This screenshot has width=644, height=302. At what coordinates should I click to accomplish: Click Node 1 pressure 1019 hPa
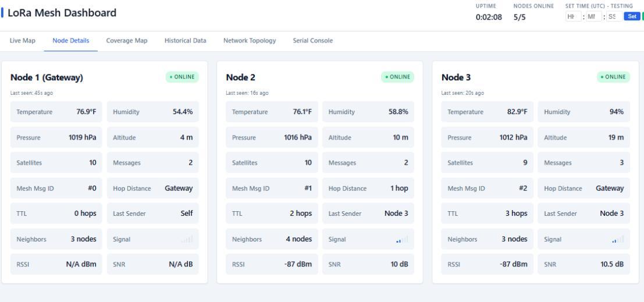pyautogui.click(x=83, y=137)
